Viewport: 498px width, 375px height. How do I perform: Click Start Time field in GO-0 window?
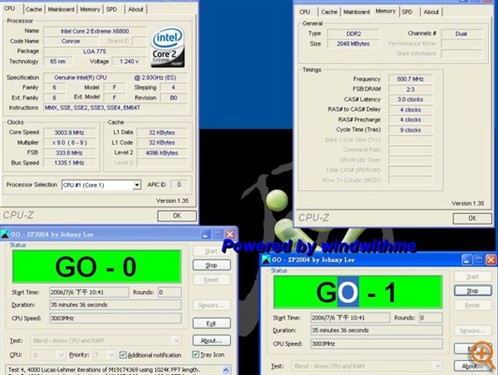(x=89, y=292)
